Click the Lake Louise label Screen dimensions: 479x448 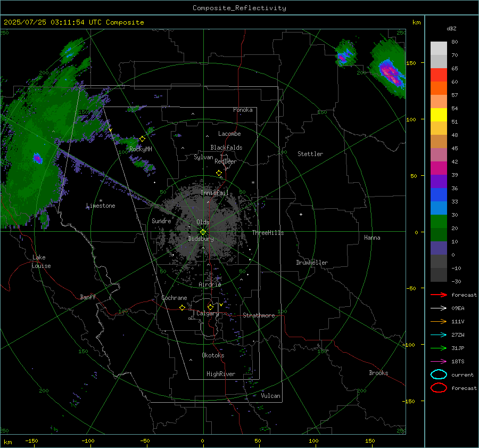coord(41,262)
